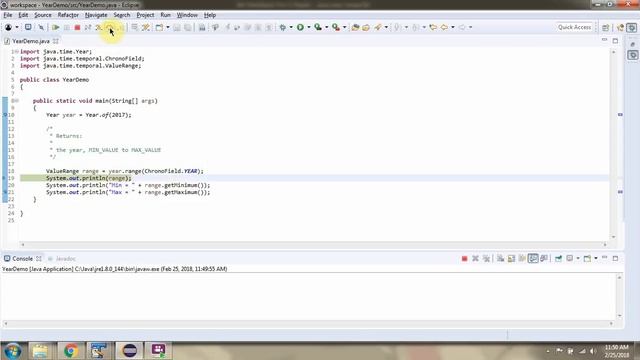The image size is (640, 360).
Task: Click the External Tools run icon
Action: 336,27
